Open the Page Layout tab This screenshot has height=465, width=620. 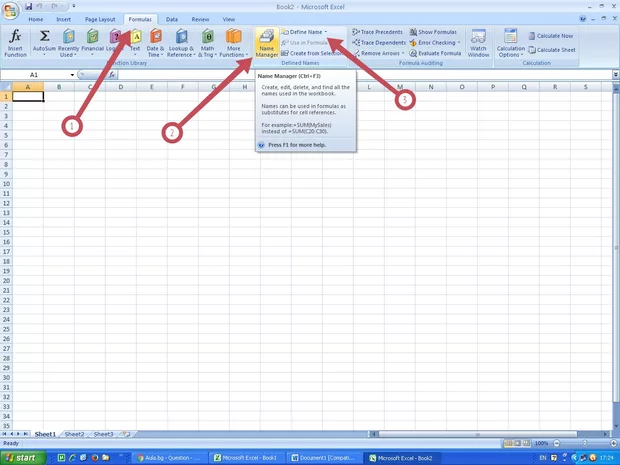[100, 19]
